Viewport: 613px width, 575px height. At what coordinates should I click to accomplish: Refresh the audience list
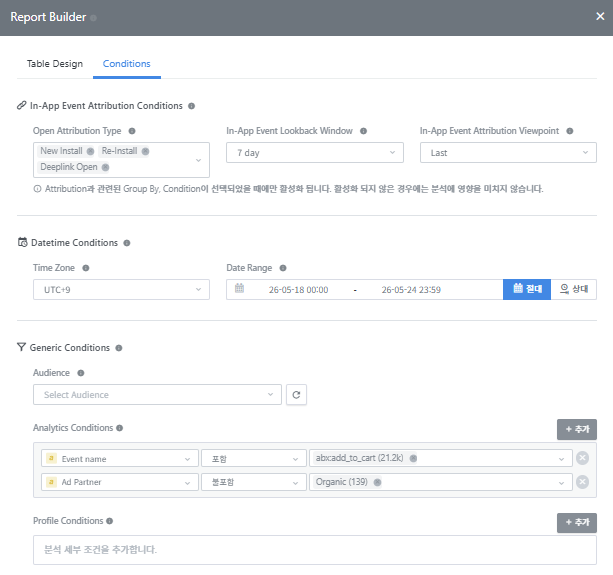[x=296, y=395]
